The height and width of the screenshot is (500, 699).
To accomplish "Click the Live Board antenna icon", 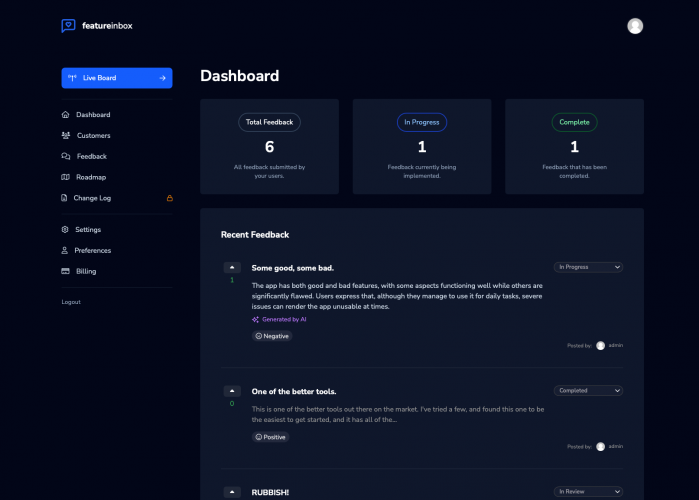I will 72,78.
